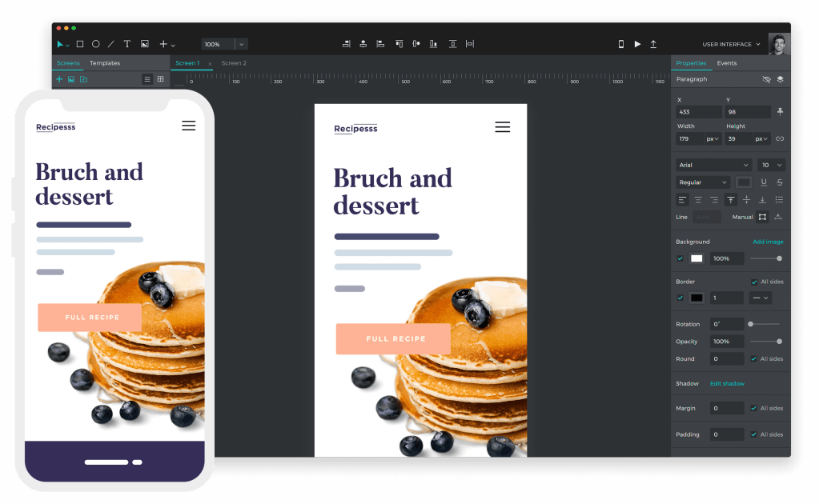Toggle paragraph visibility eye icon
The image size is (819, 504).
[x=766, y=79]
